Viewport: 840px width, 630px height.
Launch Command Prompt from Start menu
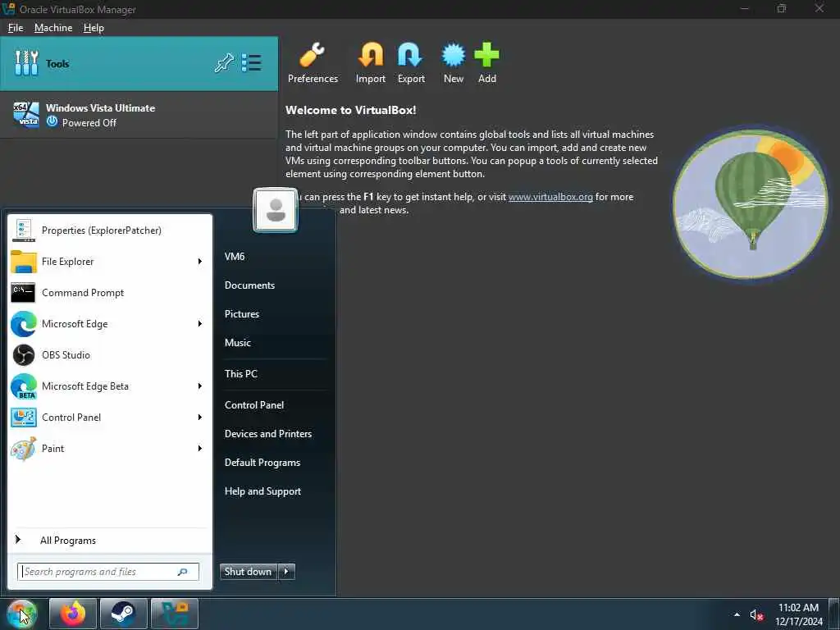(110, 293)
